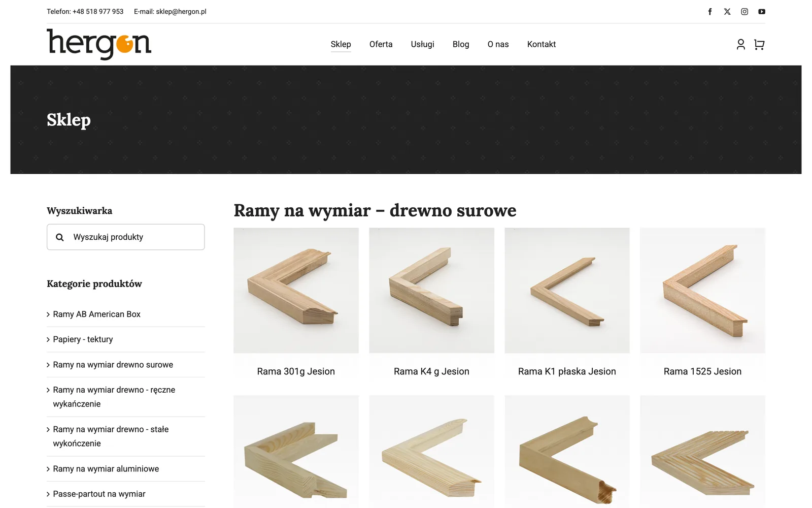This screenshot has width=812, height=508.
Task: Click the hergon logo
Action: pos(99,44)
